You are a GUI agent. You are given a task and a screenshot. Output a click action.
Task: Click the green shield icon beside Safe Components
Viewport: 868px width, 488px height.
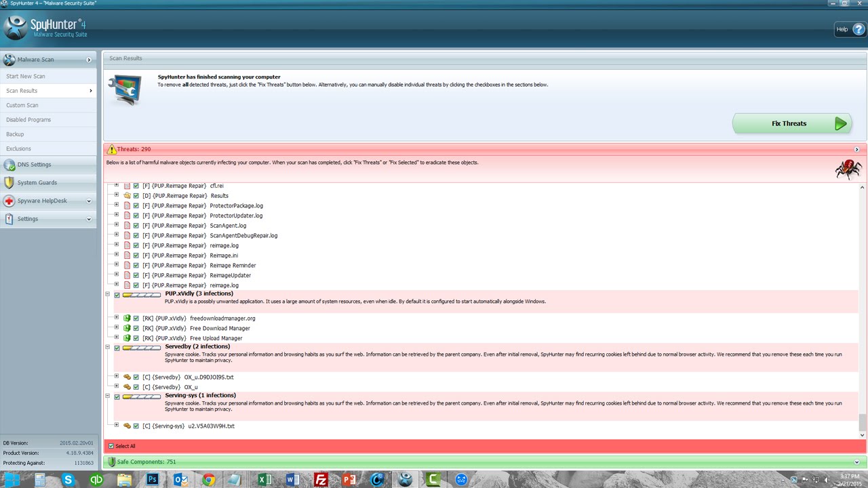pyautogui.click(x=111, y=462)
